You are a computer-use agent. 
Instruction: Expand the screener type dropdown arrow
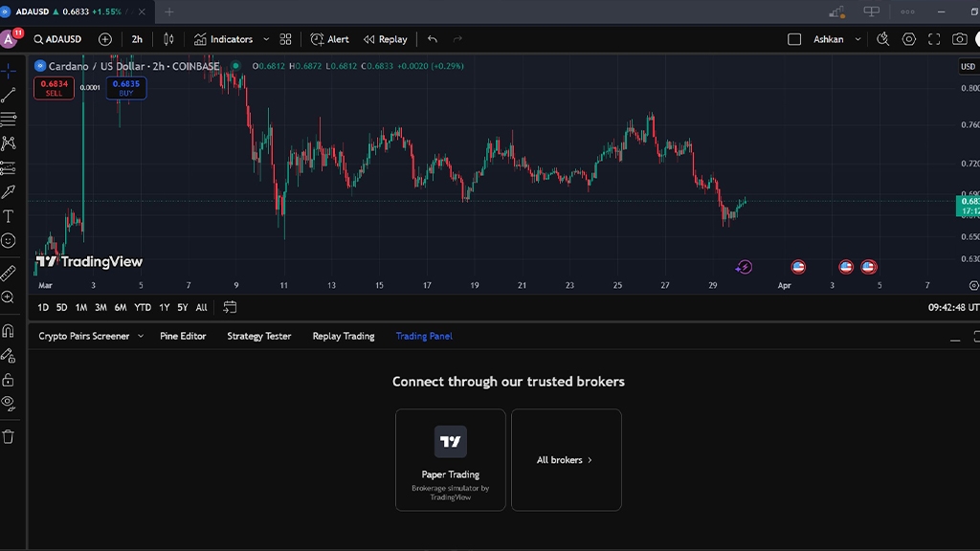coord(141,336)
